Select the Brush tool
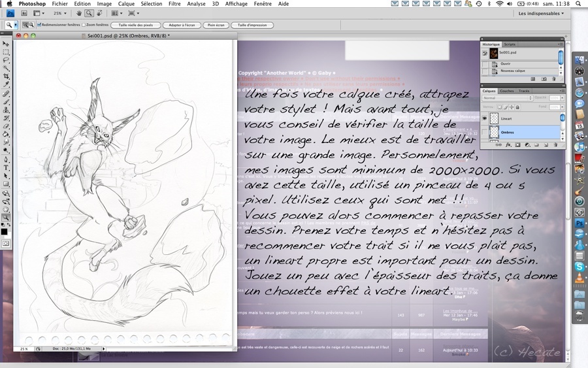The width and height of the screenshot is (588, 368). (x=6, y=102)
